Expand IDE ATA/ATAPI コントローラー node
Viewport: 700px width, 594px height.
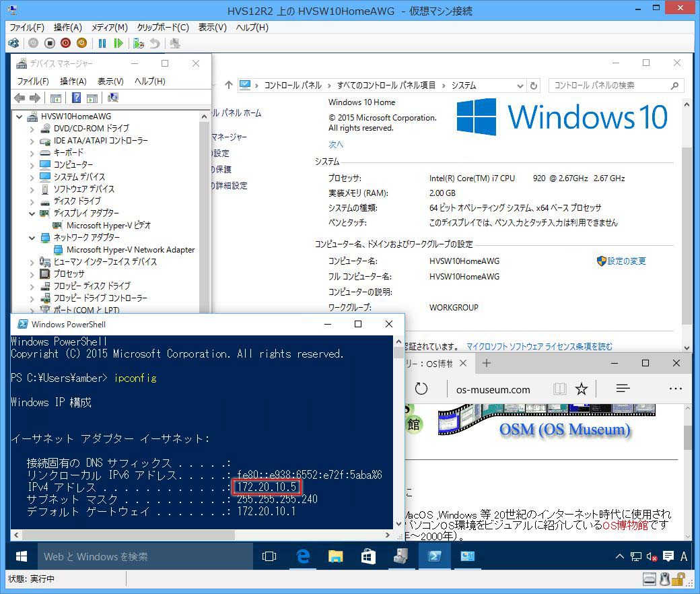[x=32, y=141]
